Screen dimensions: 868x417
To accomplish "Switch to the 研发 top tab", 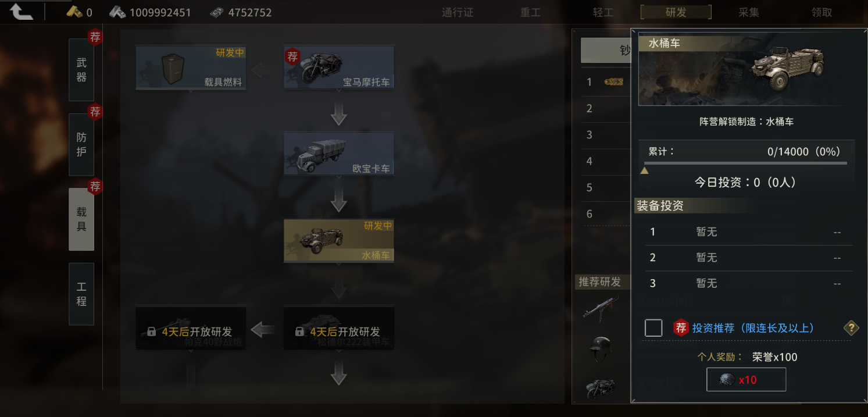I will pos(676,12).
